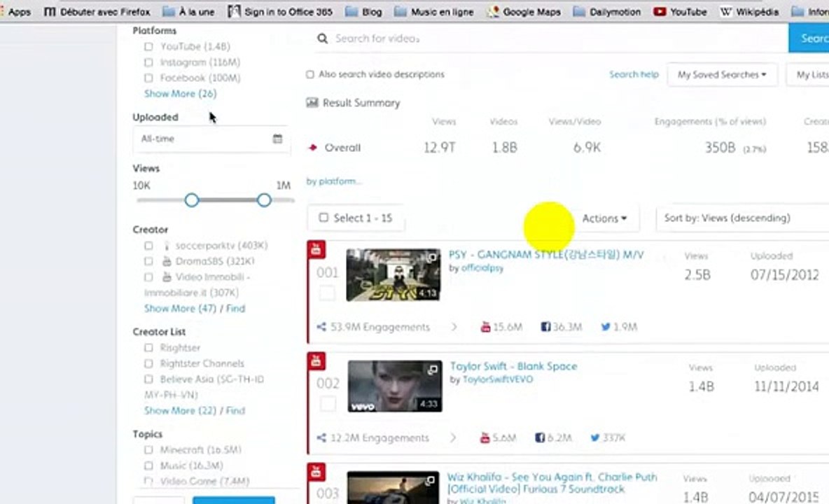Click the search magnifier icon
Screen dimensions: 829x504
tap(322, 38)
